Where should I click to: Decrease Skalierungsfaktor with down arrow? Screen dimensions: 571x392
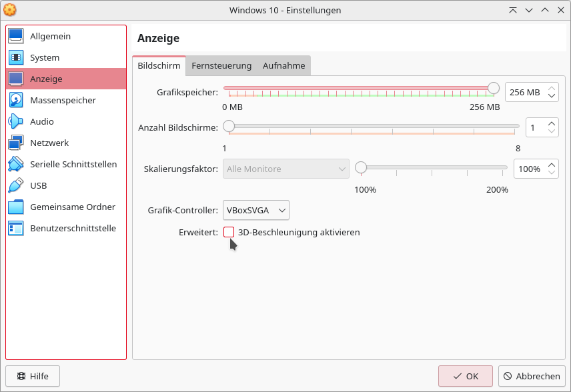[552, 172]
